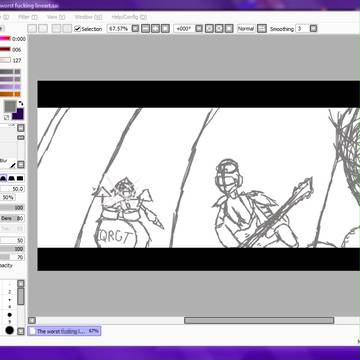The height and width of the screenshot is (360, 360).
Task: Select the bell-shaped brush edge preset
Action: pyautogui.click(x=3, y=179)
